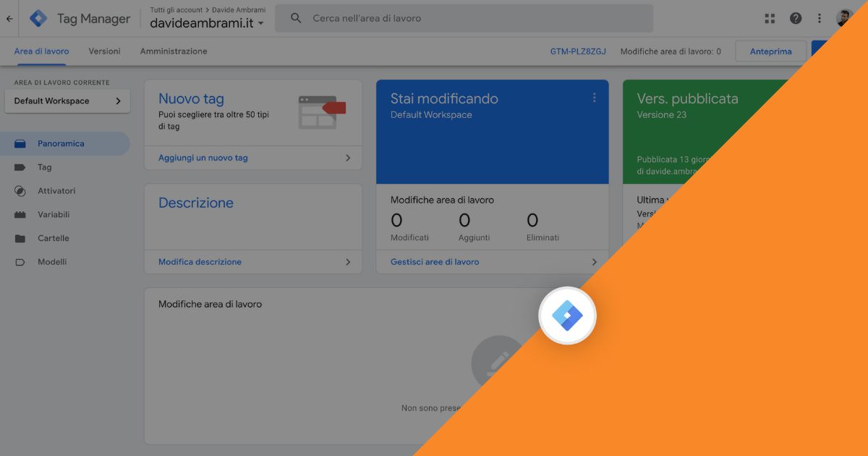Image resolution: width=868 pixels, height=456 pixels.
Task: Click the Attivatori trigger icon
Action: coord(20,191)
